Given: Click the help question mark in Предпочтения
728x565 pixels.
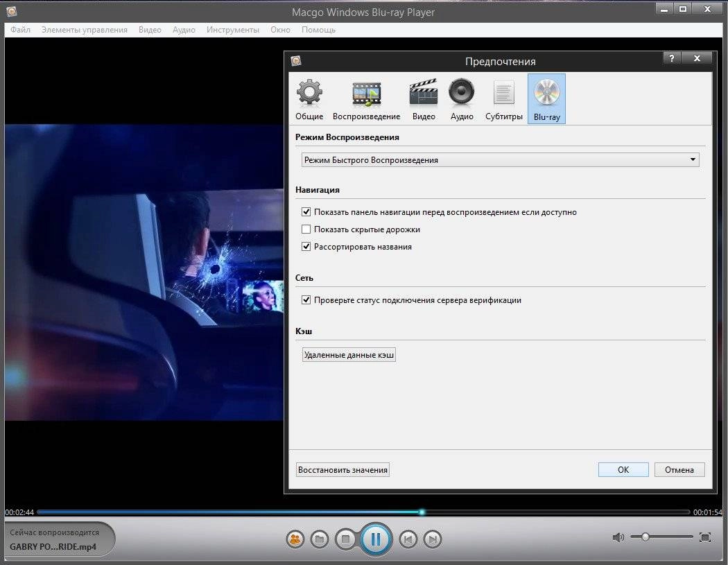Looking at the screenshot, I should pyautogui.click(x=672, y=58).
